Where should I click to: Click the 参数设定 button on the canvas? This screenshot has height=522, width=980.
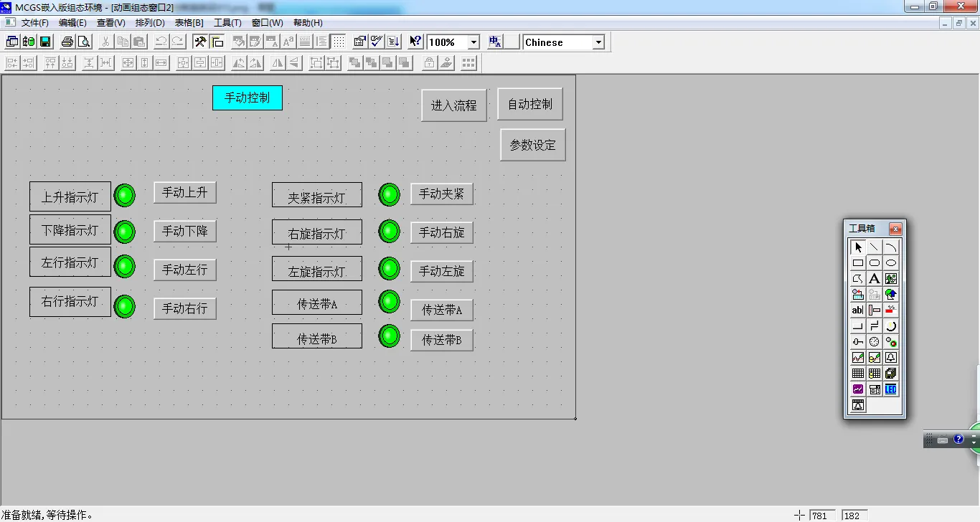532,144
